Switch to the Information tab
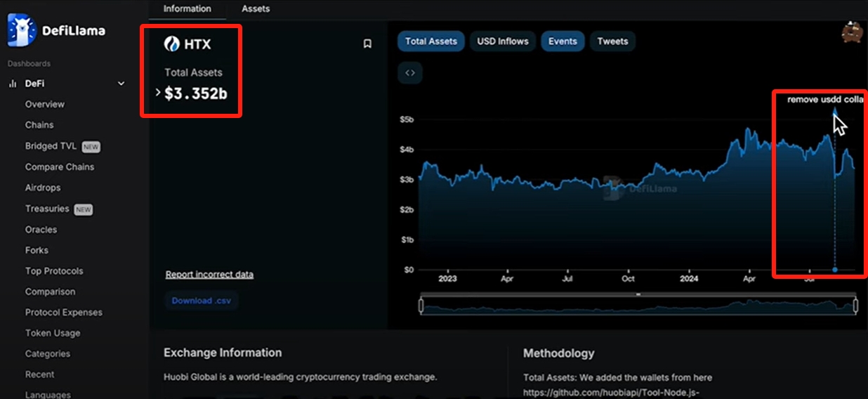This screenshot has height=399, width=868. click(x=188, y=8)
